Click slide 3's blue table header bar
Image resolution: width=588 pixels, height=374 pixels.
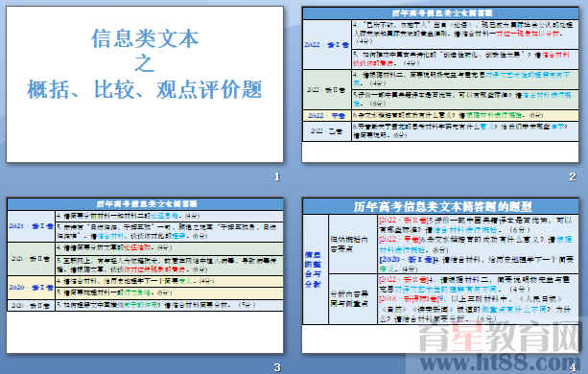[146, 204]
